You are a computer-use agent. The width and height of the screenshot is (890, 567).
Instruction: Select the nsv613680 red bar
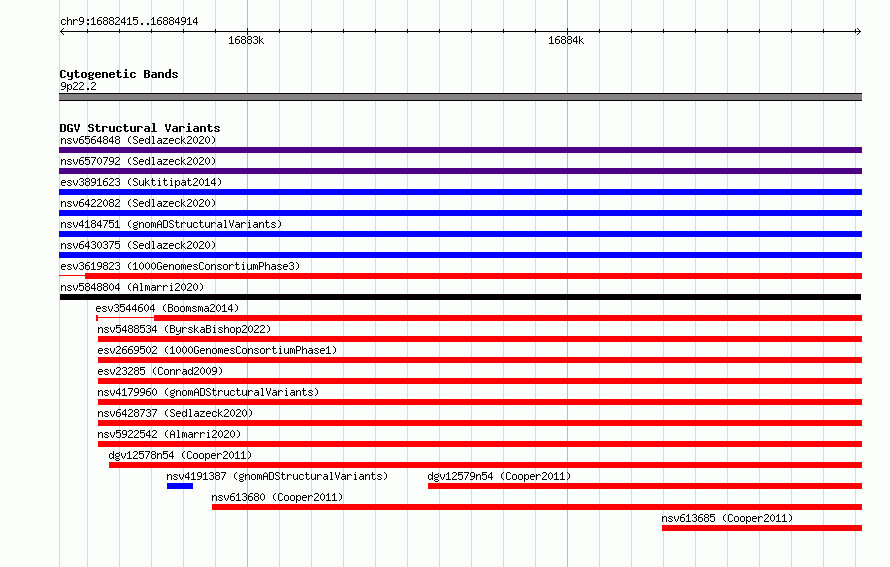[x=537, y=507]
